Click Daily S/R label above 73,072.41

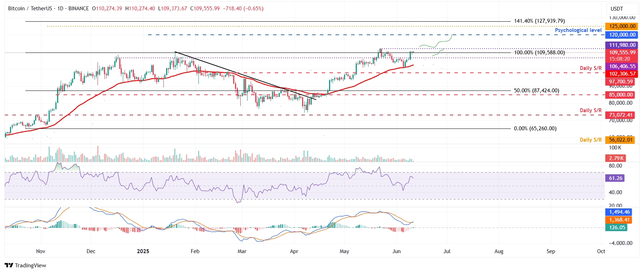click(x=590, y=110)
